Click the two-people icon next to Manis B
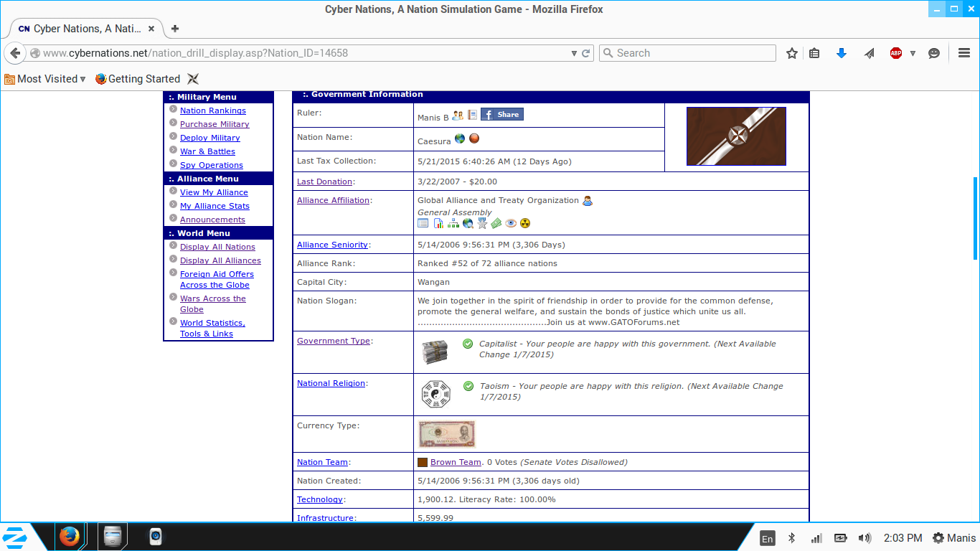 457,115
